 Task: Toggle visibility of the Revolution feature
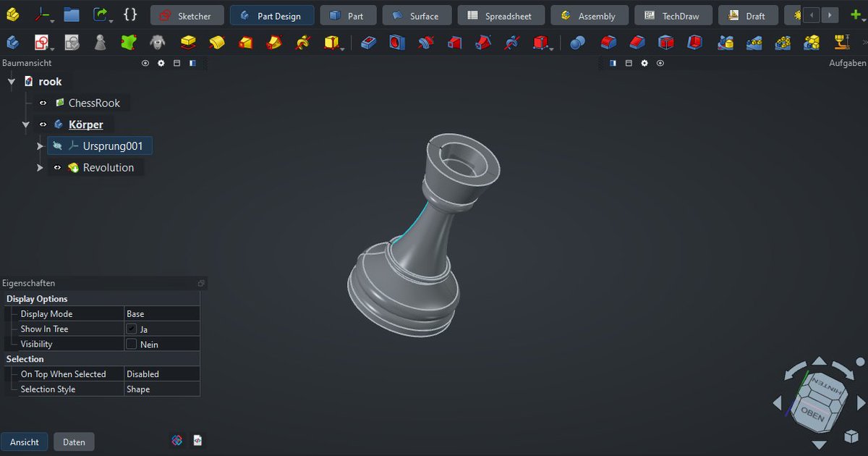click(57, 167)
